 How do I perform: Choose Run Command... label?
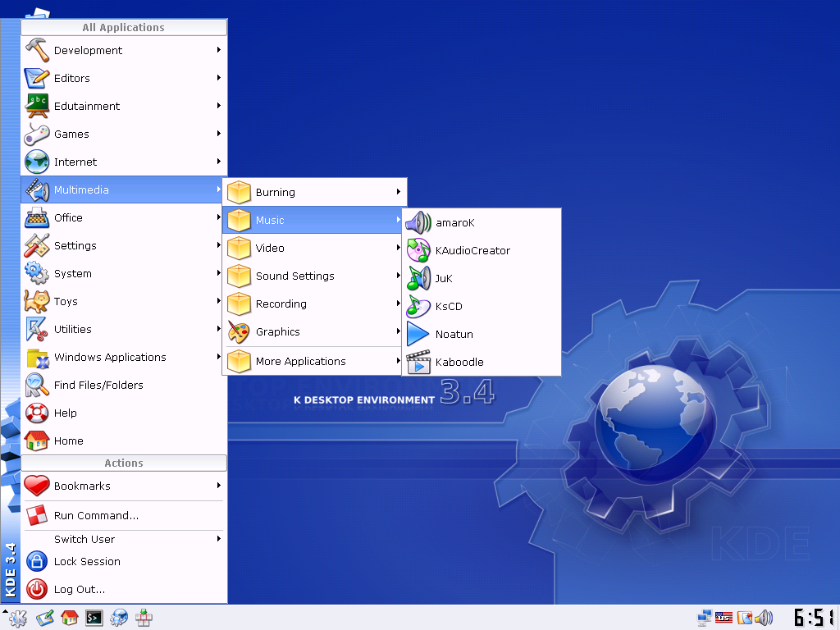97,515
